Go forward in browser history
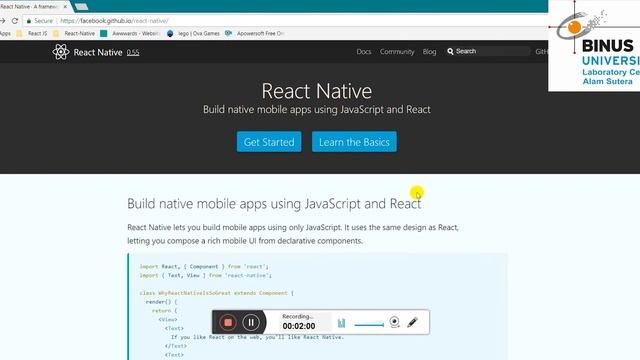 tap(2, 20)
